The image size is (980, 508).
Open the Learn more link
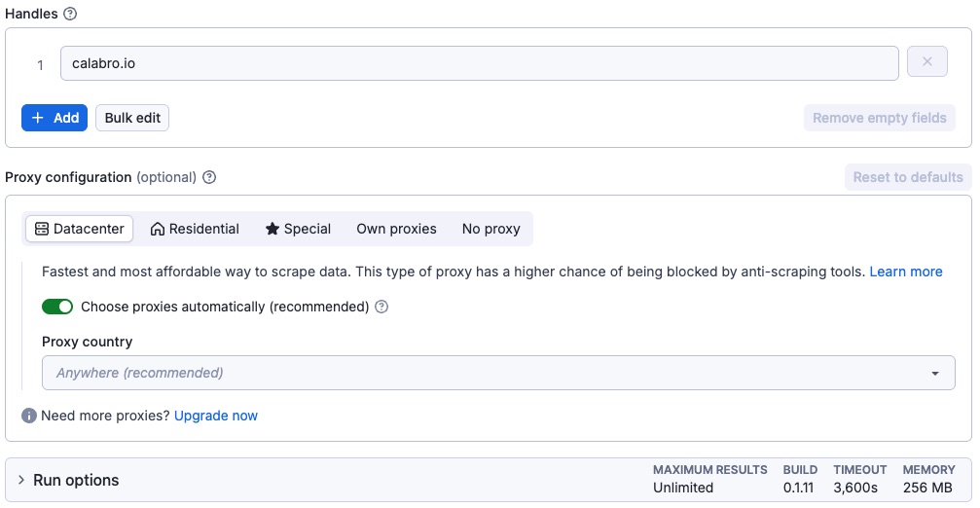pos(905,272)
